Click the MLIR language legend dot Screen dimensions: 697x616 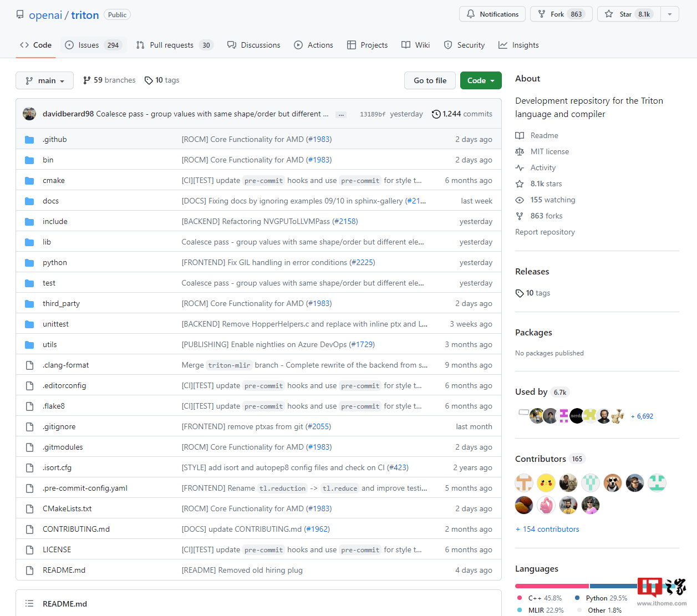520,610
